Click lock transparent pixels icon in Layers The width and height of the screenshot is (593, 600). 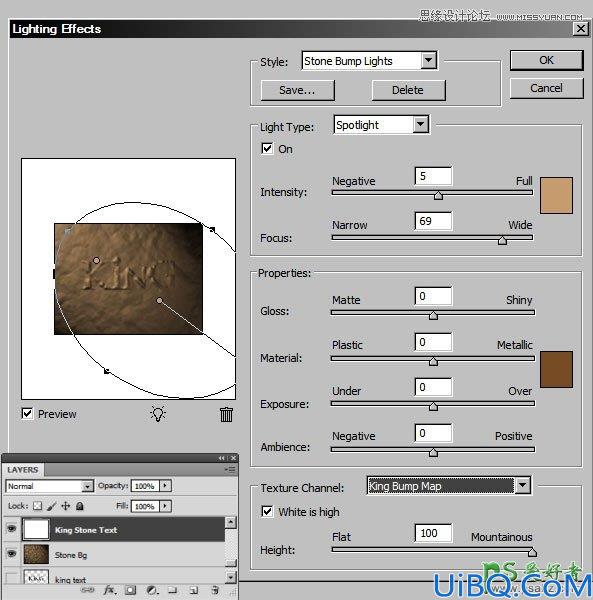pos(37,506)
